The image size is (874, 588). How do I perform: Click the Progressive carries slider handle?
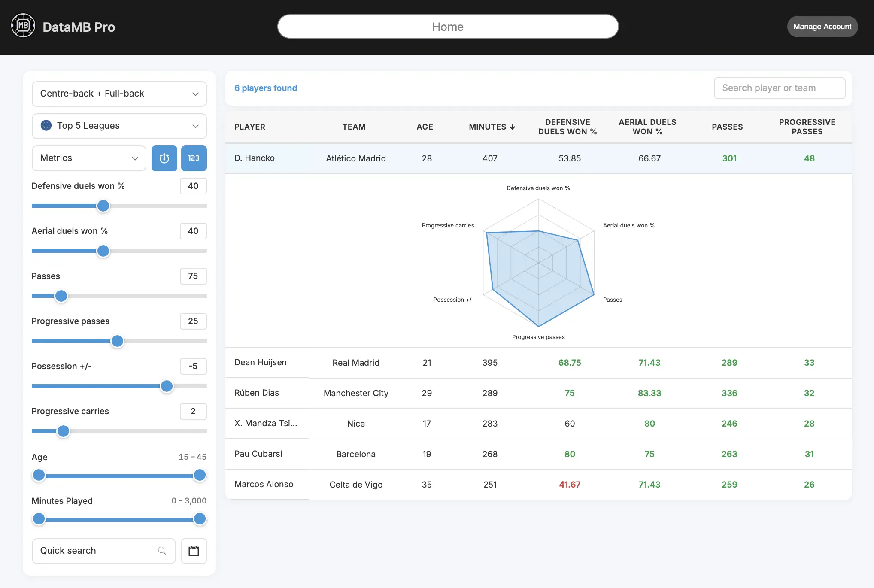coord(63,431)
